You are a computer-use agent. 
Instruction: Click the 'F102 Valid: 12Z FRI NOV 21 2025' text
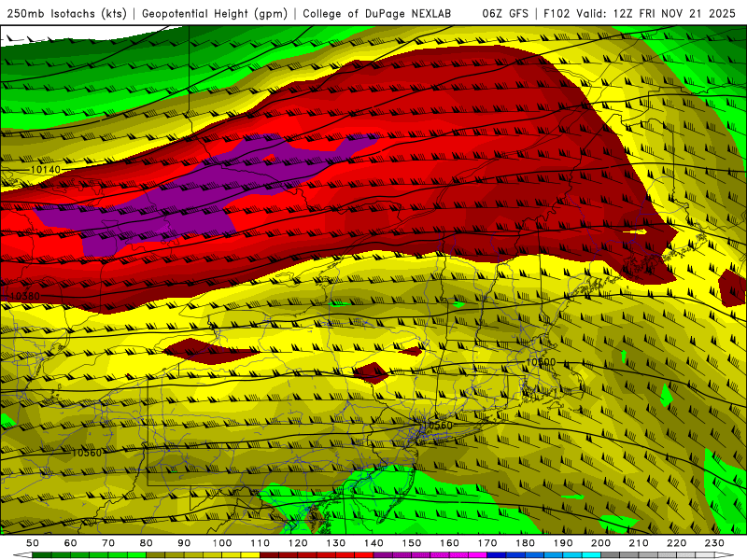[640, 14]
